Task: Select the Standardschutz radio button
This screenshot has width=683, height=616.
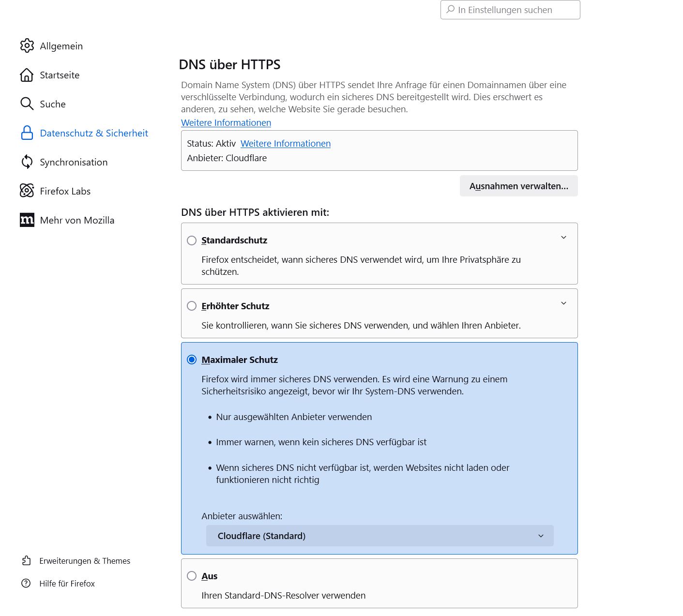Action: (192, 240)
